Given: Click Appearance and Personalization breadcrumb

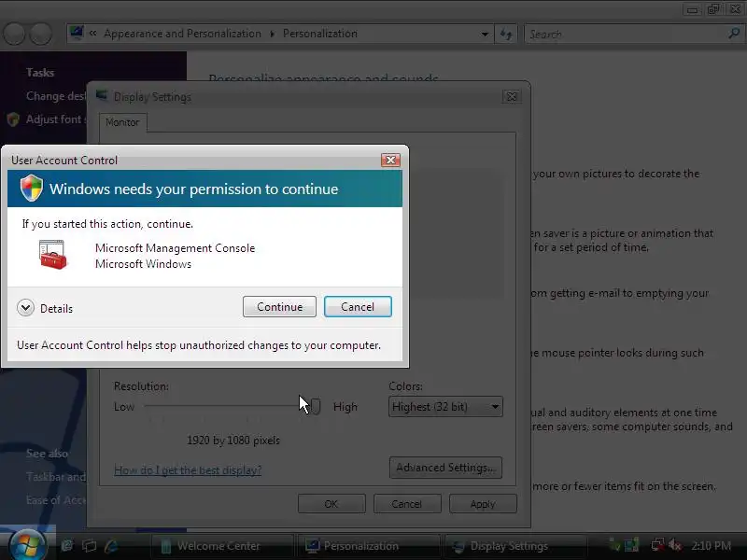Looking at the screenshot, I should (x=182, y=34).
